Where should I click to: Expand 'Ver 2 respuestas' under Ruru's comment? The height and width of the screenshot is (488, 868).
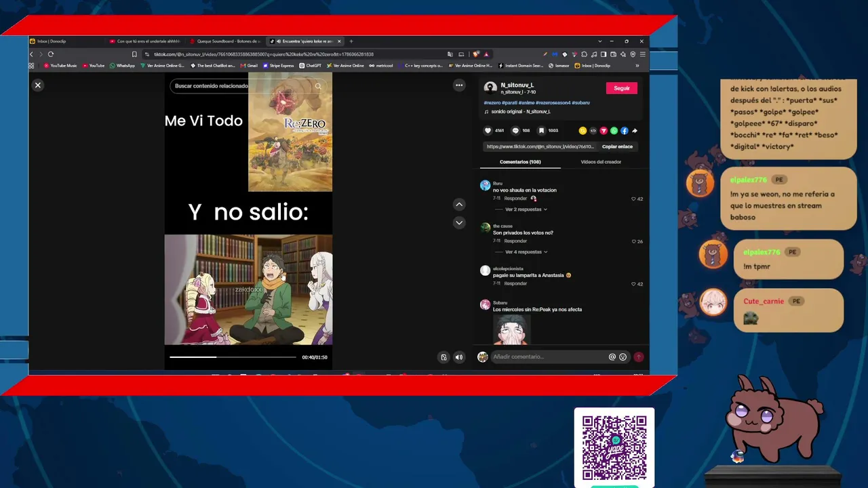tap(526, 209)
